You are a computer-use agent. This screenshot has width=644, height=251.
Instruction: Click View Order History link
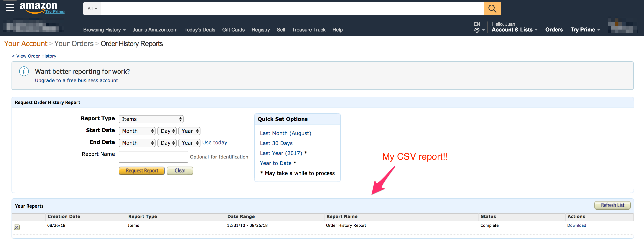pos(34,56)
